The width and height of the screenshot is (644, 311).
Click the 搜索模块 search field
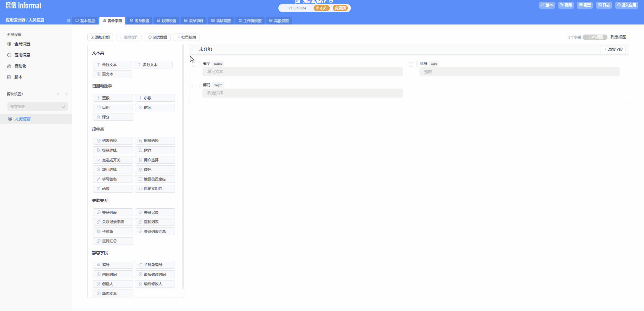(x=35, y=106)
